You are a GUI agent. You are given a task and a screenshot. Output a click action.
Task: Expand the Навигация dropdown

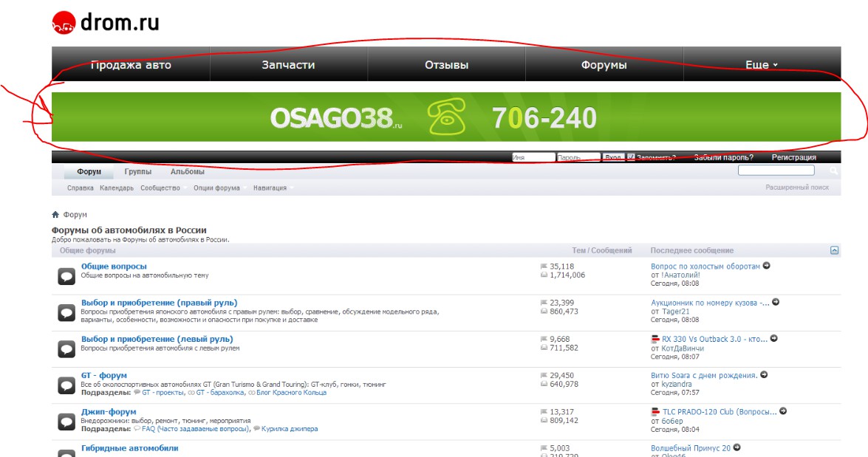273,188
